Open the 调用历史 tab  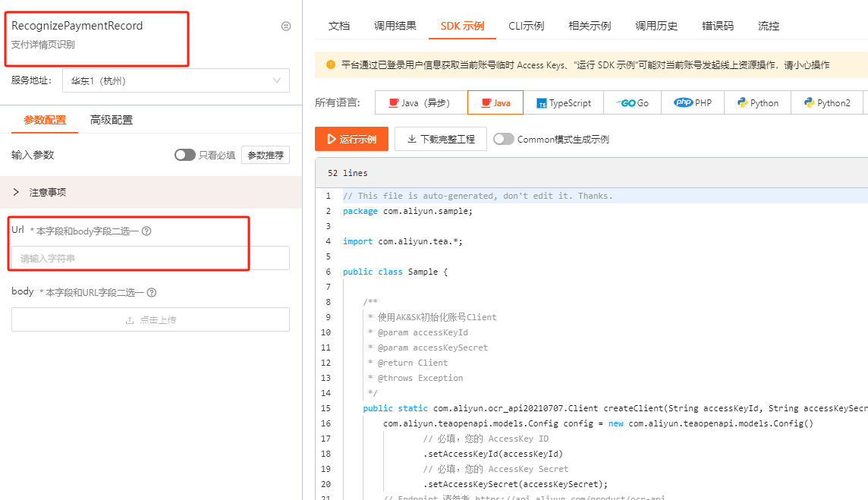tap(656, 26)
